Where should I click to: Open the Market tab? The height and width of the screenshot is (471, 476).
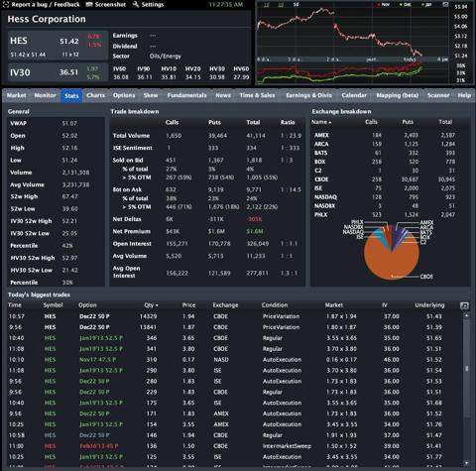click(16, 95)
